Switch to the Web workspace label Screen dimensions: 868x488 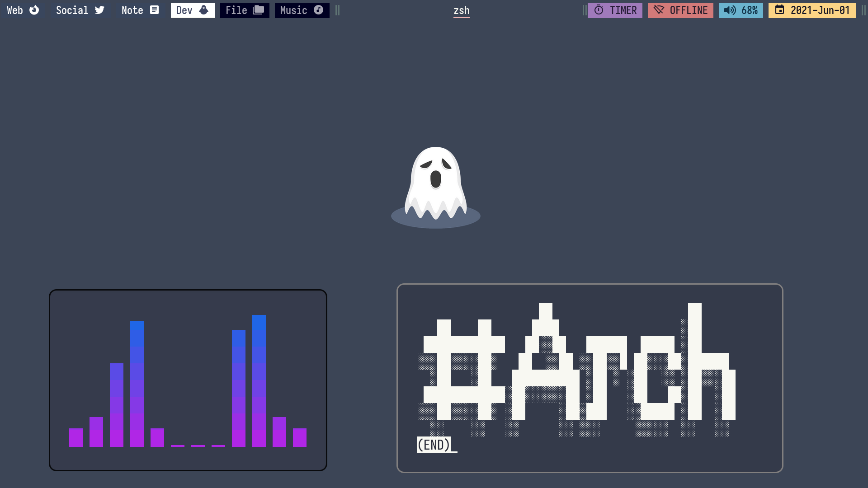point(15,10)
